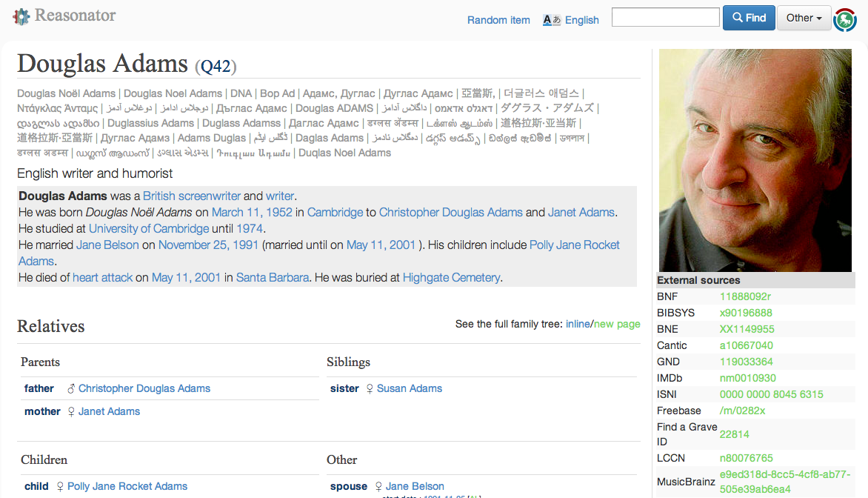This screenshot has width=868, height=498.
Task: Open family tree in new page
Action: coord(617,324)
